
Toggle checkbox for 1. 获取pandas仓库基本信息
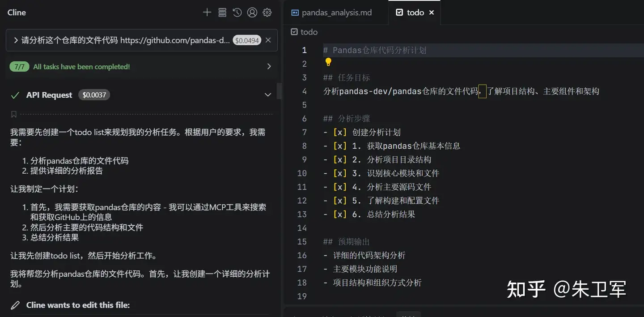[340, 146]
